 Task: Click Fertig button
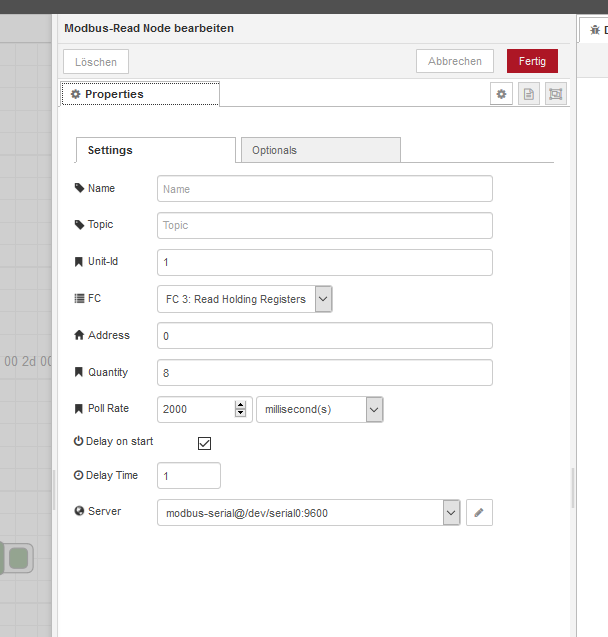pyautogui.click(x=532, y=61)
